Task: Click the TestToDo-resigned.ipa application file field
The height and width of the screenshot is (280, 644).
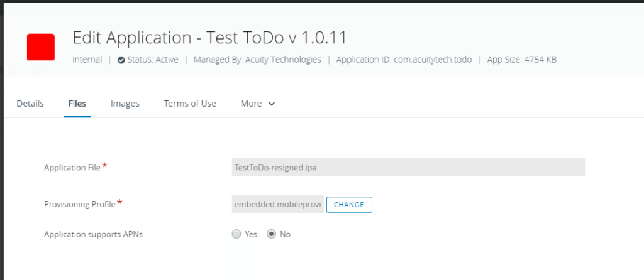Action: tap(408, 168)
